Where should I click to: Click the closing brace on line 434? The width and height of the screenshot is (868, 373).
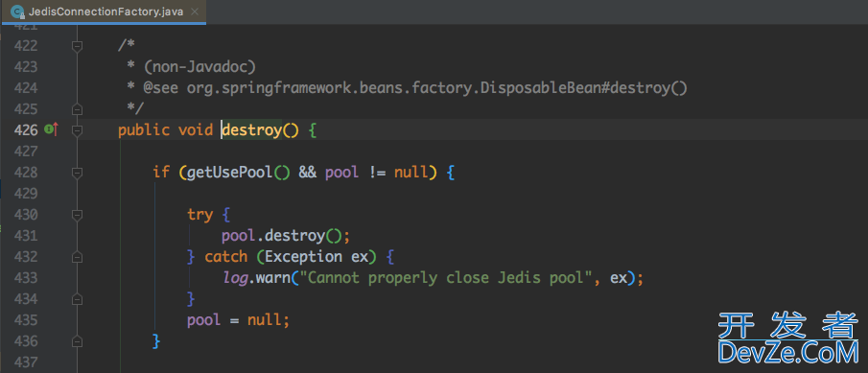pos(191,299)
